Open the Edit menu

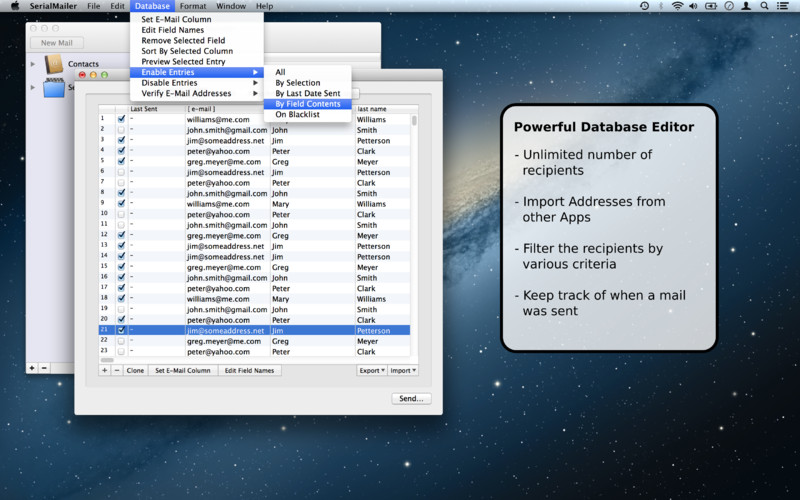[117, 6]
